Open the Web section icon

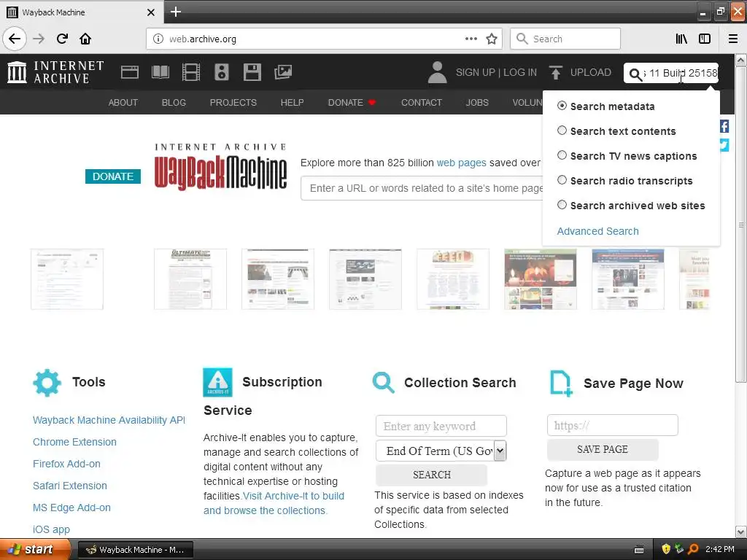(130, 72)
